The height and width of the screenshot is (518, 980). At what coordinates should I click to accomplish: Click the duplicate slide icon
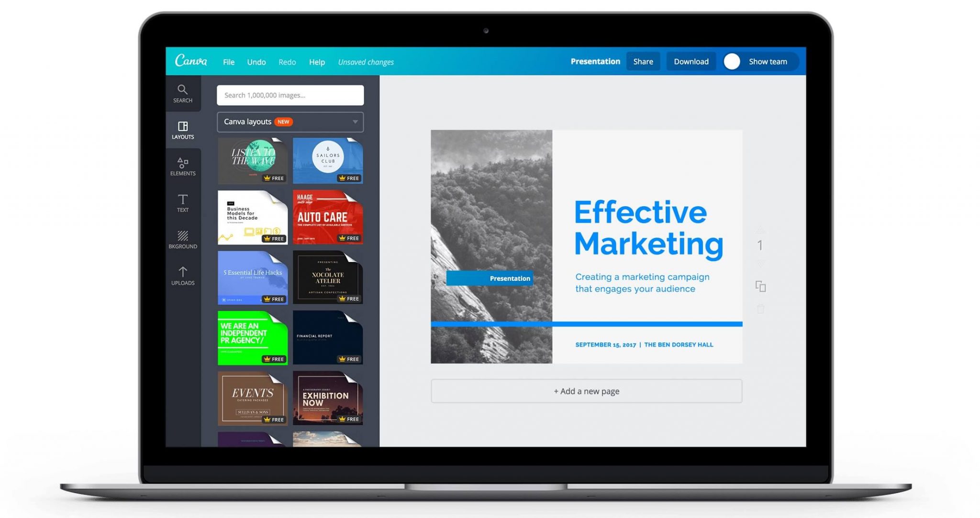coord(761,287)
